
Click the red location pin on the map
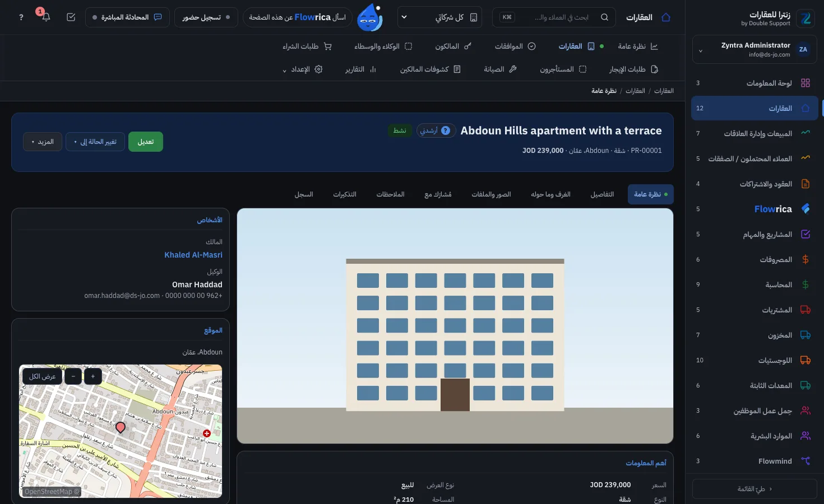(x=120, y=428)
